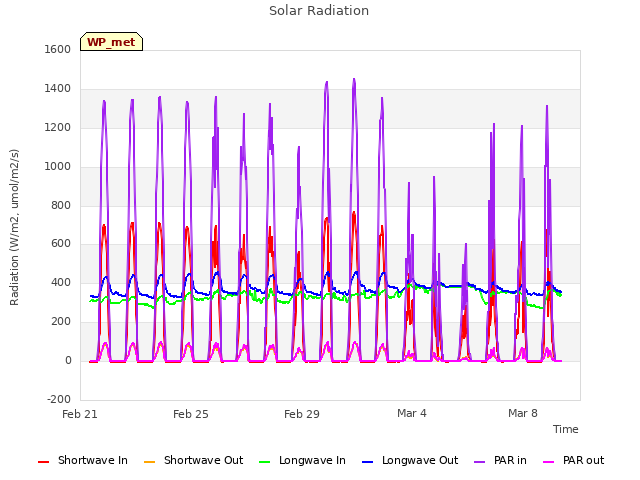The height and width of the screenshot is (480, 640).
Task: Click the 600 y-axis tick label
Action: click(61, 244)
